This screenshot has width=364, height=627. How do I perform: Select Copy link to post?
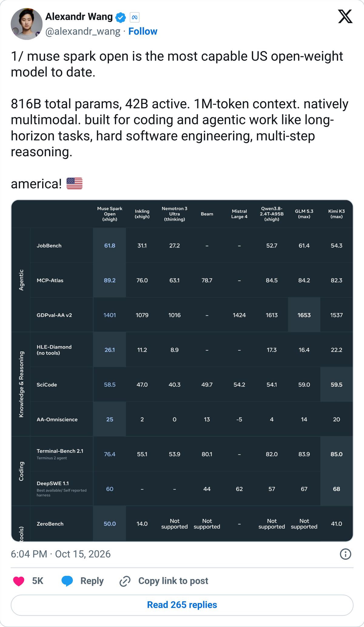coord(173,581)
